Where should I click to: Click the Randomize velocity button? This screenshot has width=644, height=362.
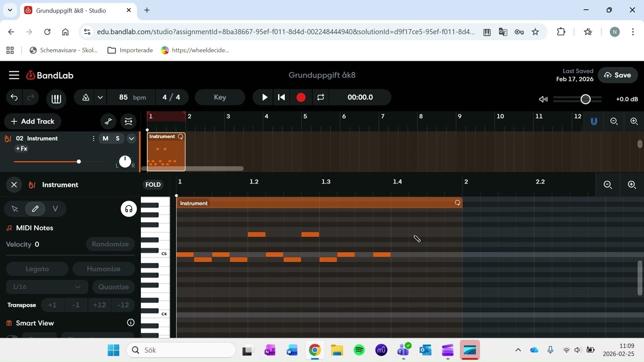(x=110, y=244)
